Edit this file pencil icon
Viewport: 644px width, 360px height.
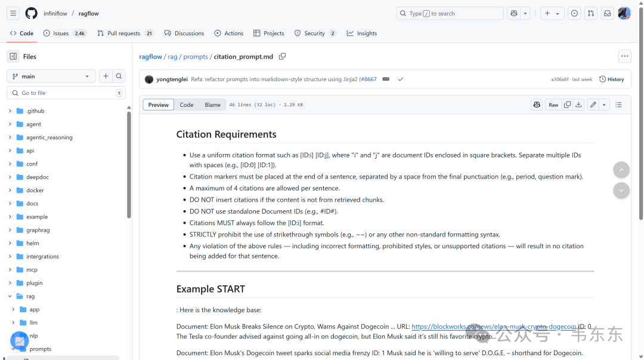pyautogui.click(x=593, y=105)
